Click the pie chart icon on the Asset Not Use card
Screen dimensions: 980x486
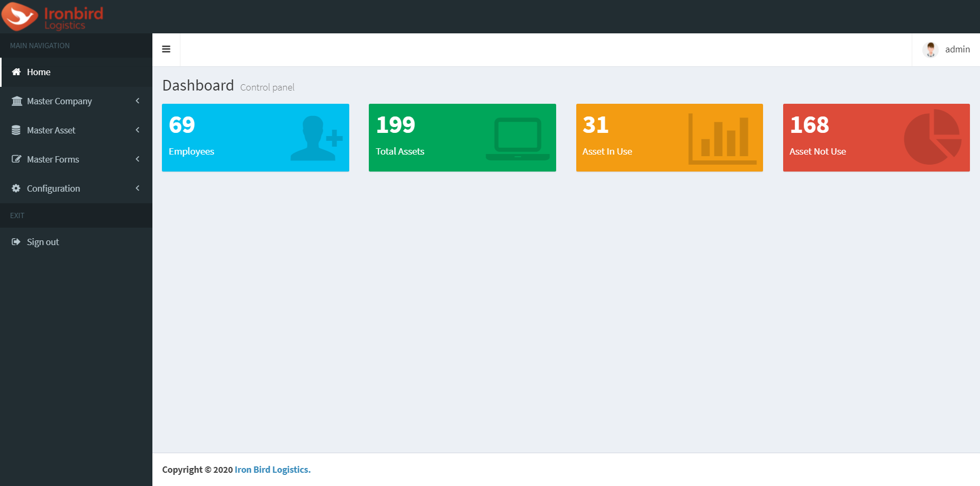[932, 137]
